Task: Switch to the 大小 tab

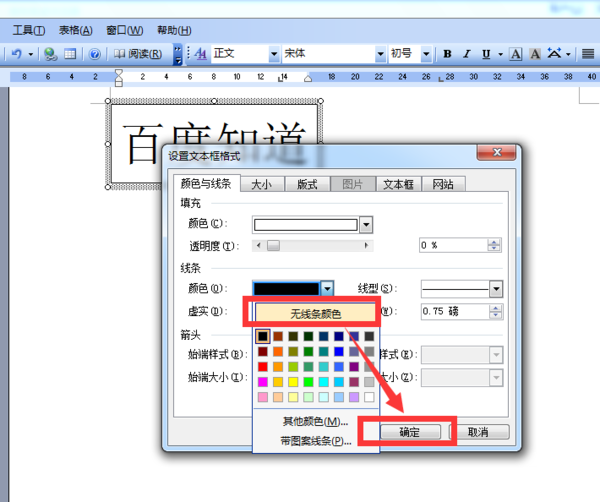Action: (x=262, y=184)
